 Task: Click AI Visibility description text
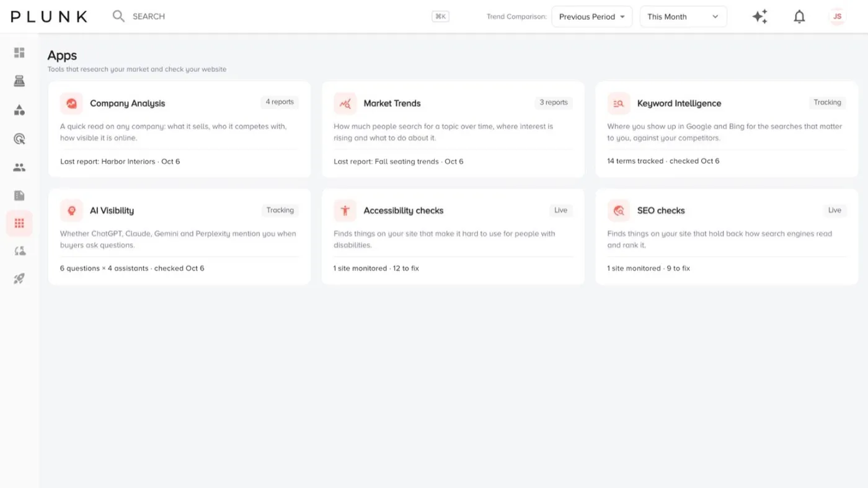pyautogui.click(x=178, y=239)
